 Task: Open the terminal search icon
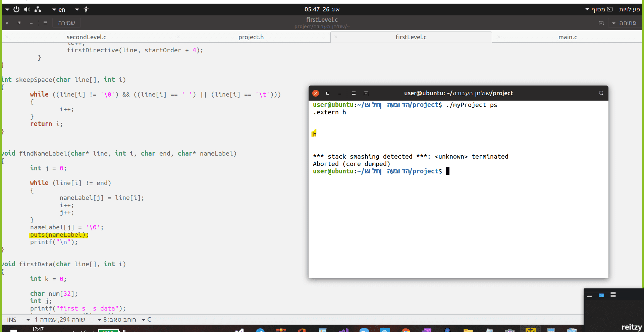(601, 93)
